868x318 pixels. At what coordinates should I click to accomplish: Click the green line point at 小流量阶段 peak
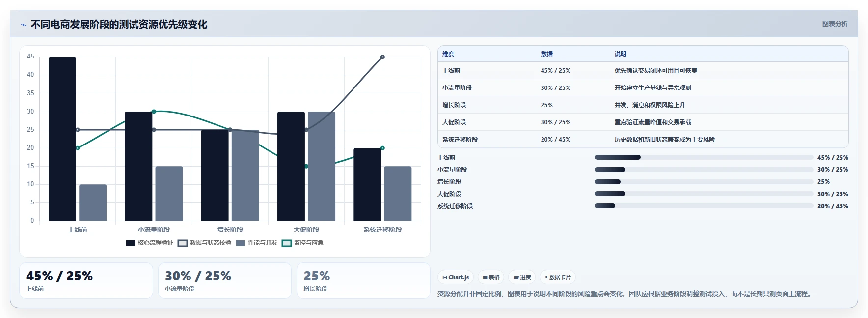pos(154,112)
